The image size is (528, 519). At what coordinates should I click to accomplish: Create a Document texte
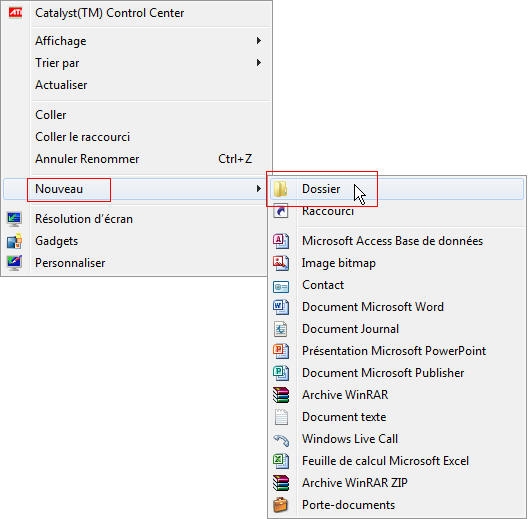[x=397, y=417]
